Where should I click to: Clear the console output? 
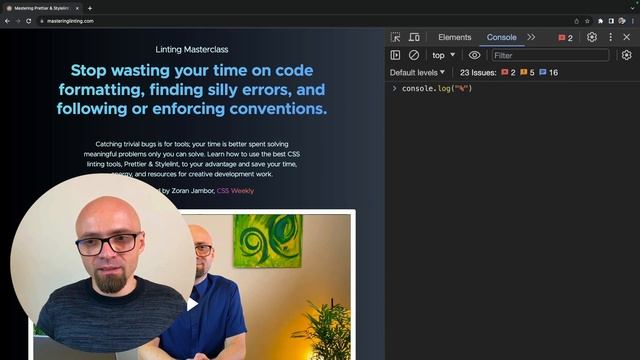pos(413,55)
